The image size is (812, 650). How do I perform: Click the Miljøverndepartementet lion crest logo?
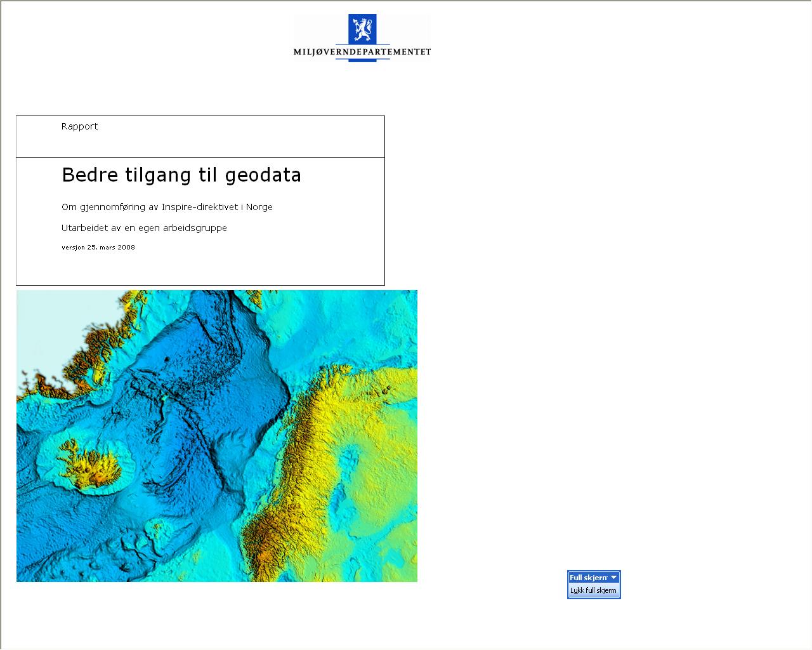[x=362, y=30]
